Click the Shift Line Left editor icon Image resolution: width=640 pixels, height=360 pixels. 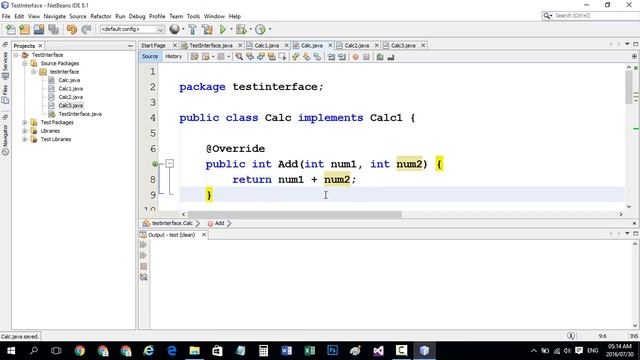(x=331, y=57)
